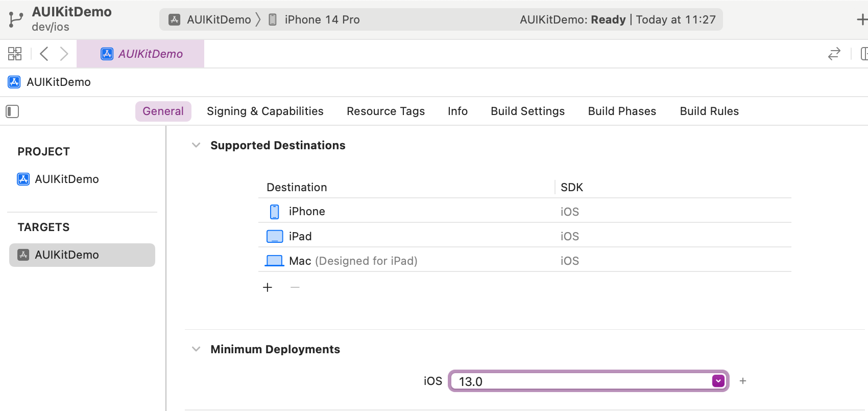868x411 pixels.
Task: Select the AUIKitDemo target in sidebar
Action: click(82, 255)
